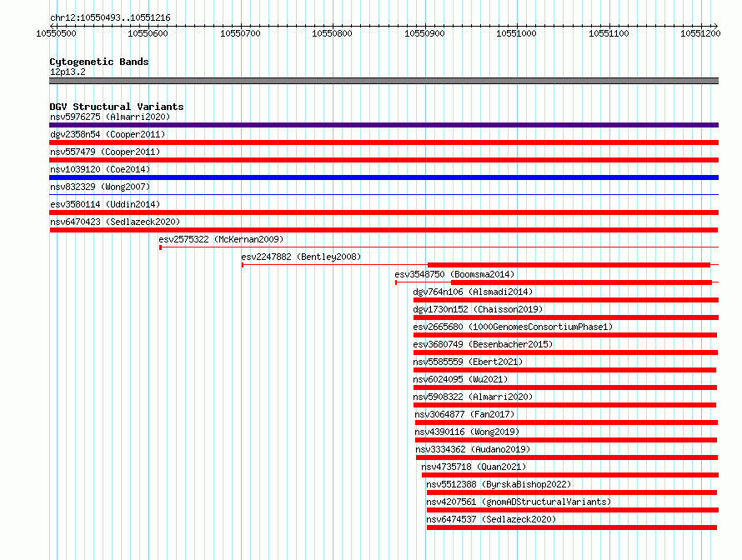The image size is (742, 560).
Task: Click nsv5585559 (Ebert2021) label
Action: 468,362
